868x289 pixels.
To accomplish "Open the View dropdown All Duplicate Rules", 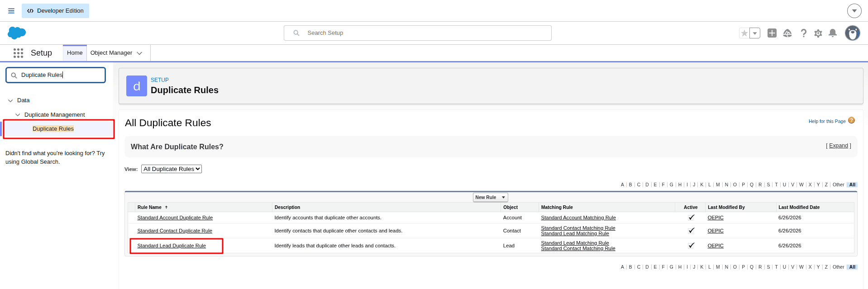I will click(172, 169).
